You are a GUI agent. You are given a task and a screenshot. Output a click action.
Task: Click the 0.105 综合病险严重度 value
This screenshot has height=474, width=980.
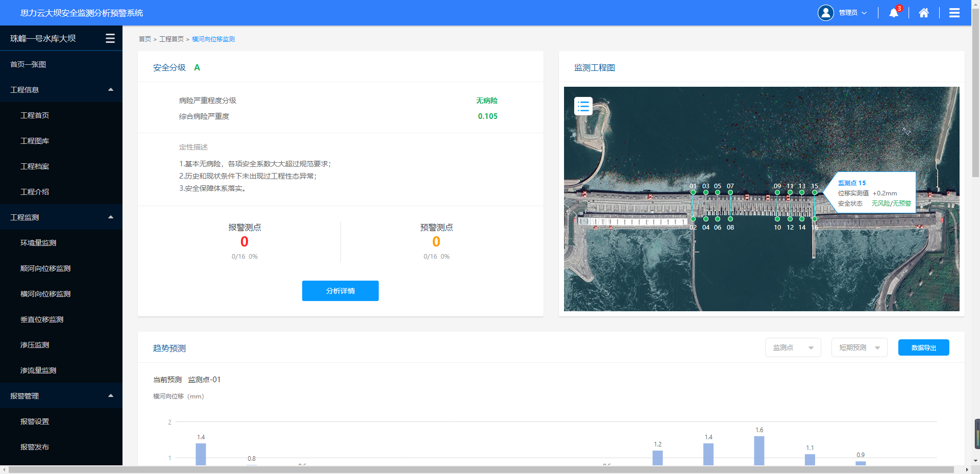point(487,116)
